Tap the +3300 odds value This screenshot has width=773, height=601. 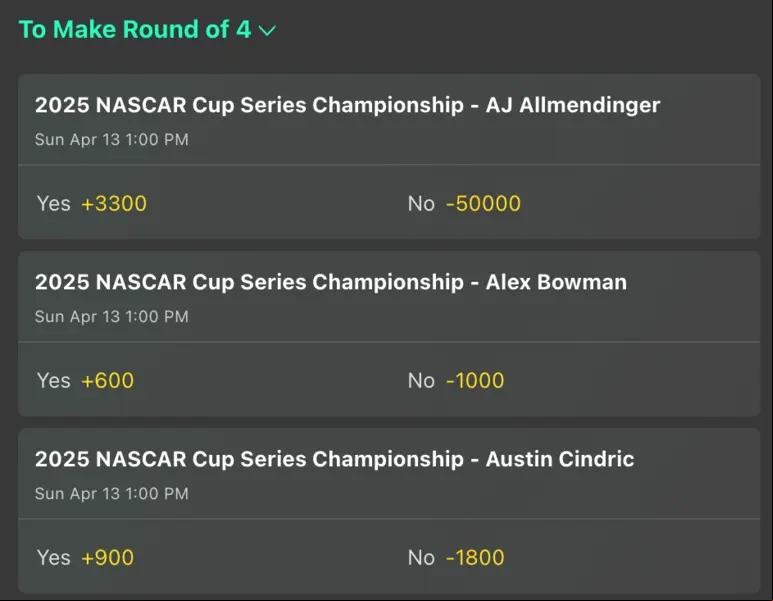114,203
